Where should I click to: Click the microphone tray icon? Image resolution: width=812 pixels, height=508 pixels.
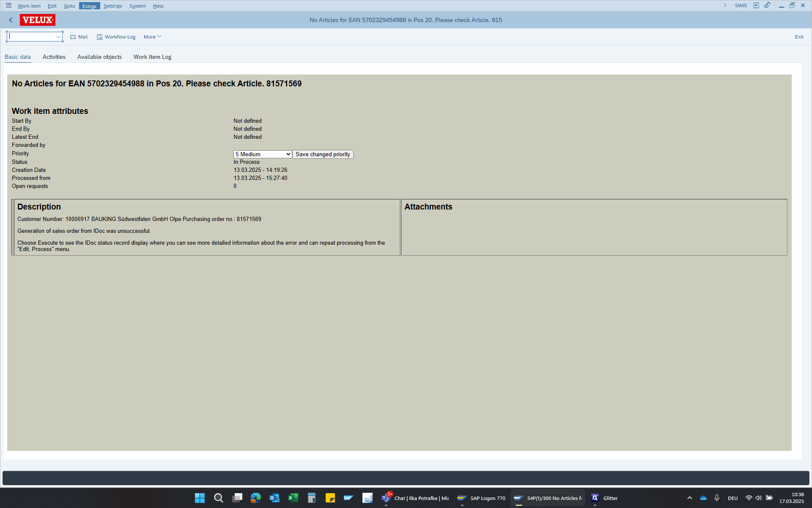coord(717,498)
